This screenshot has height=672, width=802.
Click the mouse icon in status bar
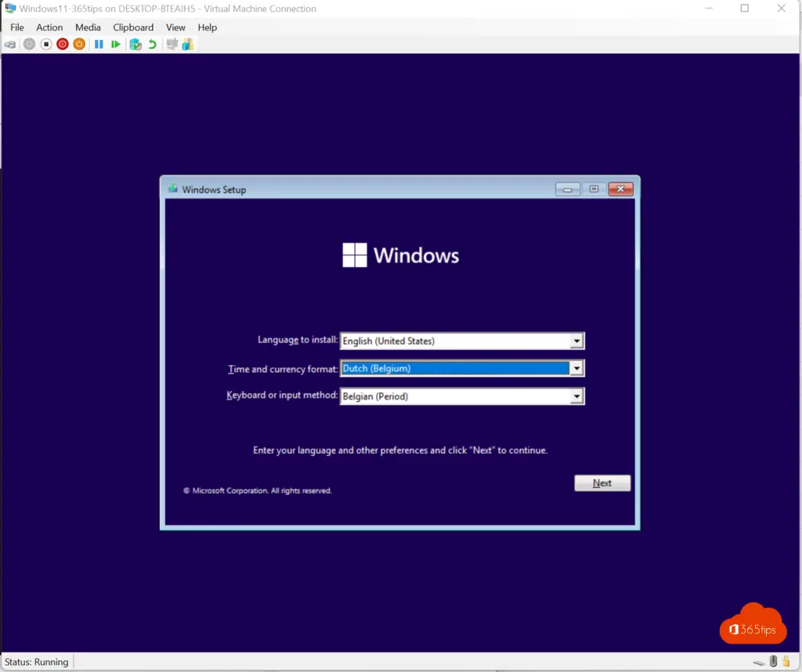coord(773,662)
